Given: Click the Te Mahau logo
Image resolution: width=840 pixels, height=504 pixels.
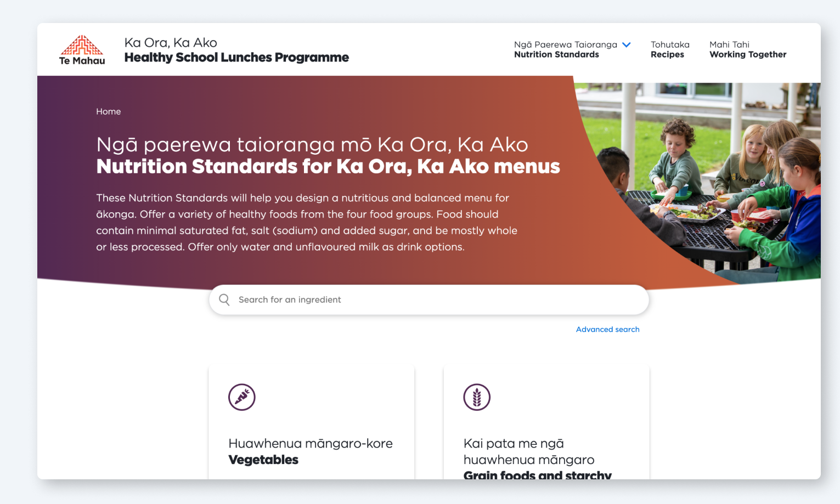Looking at the screenshot, I should click(82, 50).
